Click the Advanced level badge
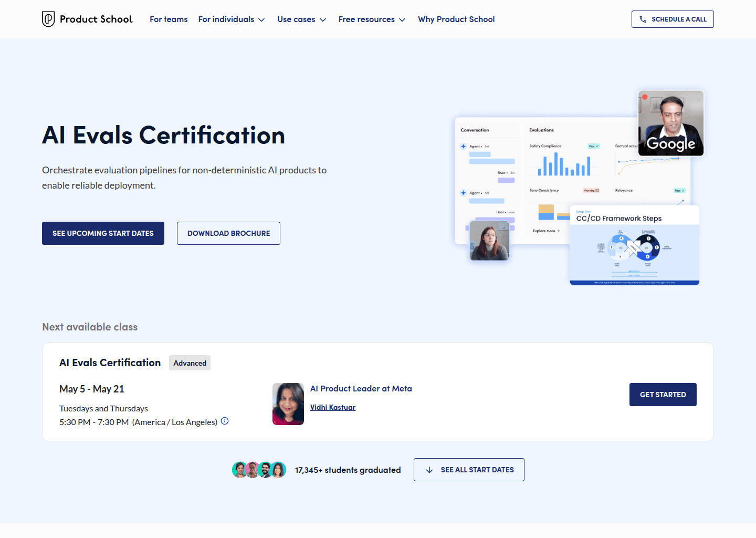 (x=190, y=363)
